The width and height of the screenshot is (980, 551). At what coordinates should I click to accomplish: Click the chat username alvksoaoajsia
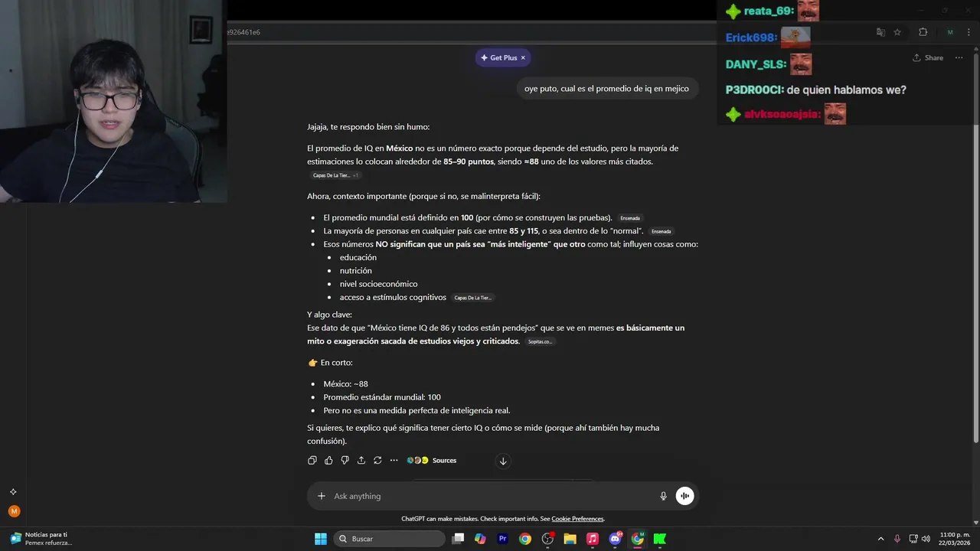click(782, 115)
